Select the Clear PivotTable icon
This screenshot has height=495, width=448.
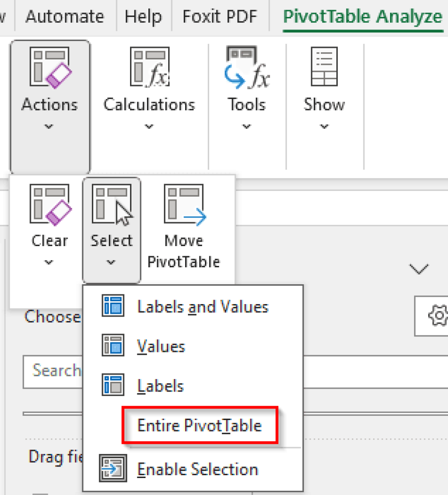click(50, 203)
